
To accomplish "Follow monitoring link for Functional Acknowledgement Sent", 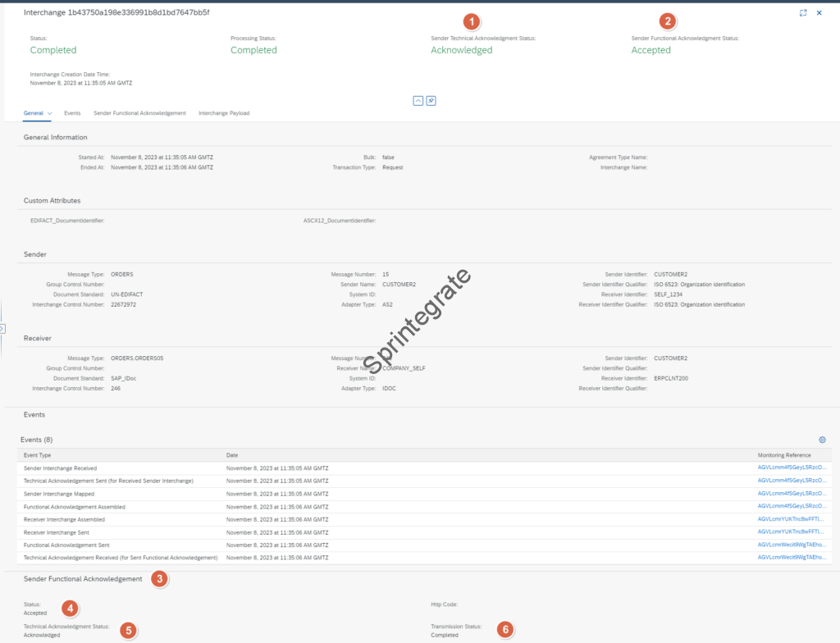I will 792,545.
